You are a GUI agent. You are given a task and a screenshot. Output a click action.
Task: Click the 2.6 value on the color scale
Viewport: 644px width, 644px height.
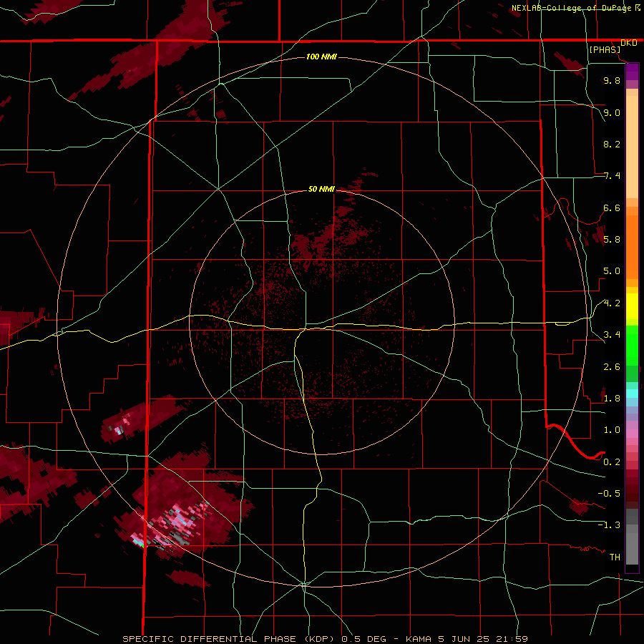click(x=612, y=367)
